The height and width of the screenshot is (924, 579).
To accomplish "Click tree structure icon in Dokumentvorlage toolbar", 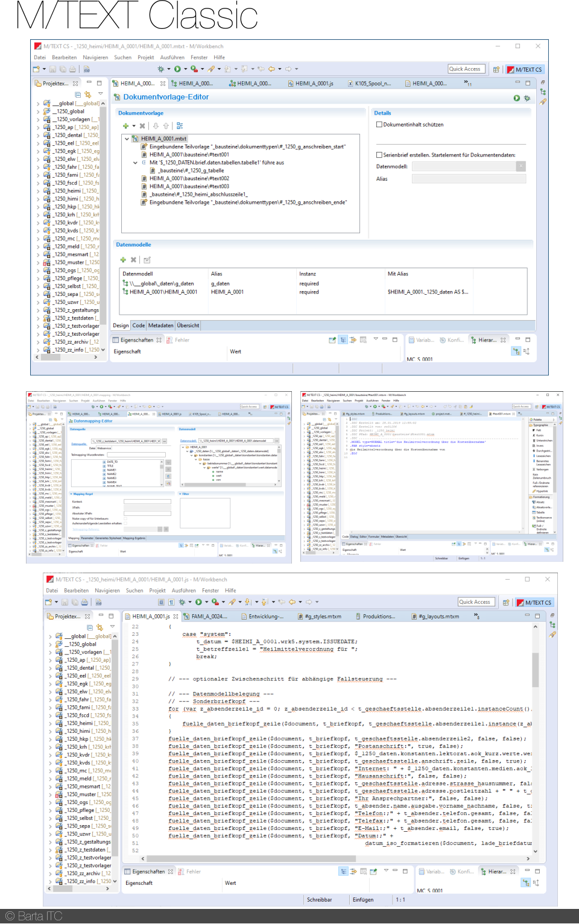I will (180, 126).
